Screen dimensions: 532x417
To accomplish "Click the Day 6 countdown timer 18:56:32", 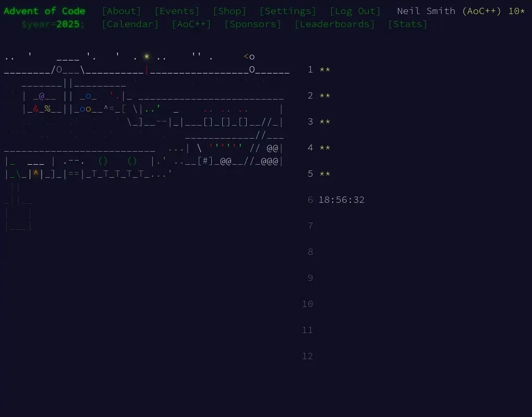I will [342, 200].
